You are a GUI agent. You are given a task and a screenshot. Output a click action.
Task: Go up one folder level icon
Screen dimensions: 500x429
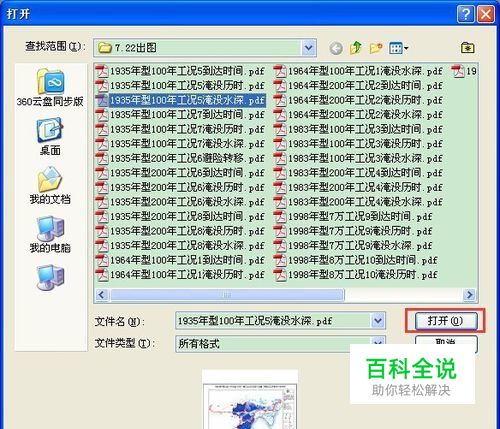(356, 48)
